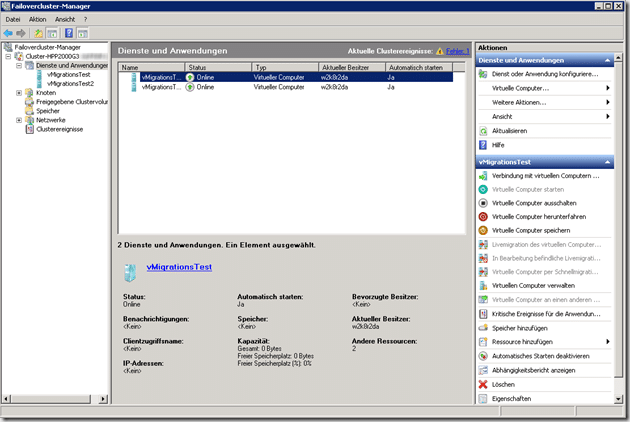Open the Ansicht submenu arrow in Aktionen
The height and width of the screenshot is (422, 630).
[608, 117]
